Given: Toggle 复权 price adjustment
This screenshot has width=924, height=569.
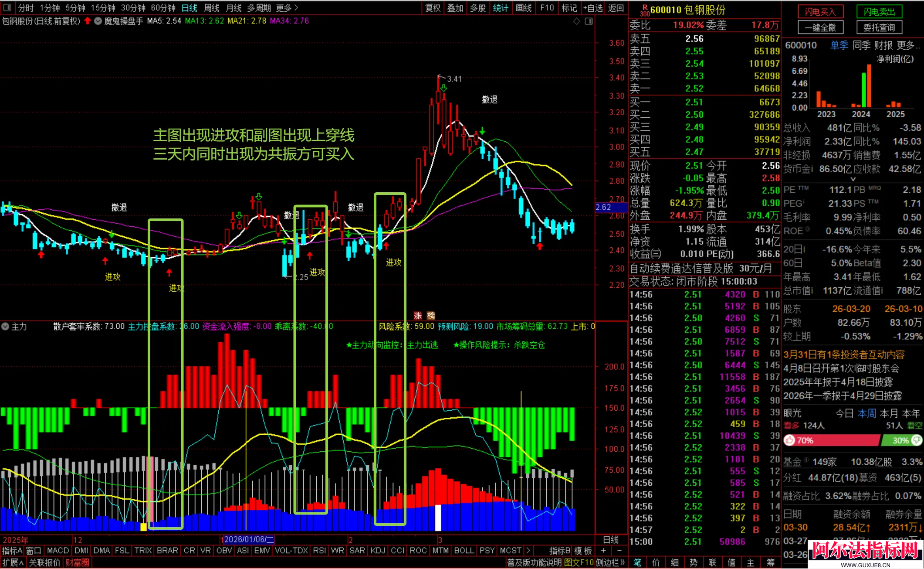Looking at the screenshot, I should point(433,8).
